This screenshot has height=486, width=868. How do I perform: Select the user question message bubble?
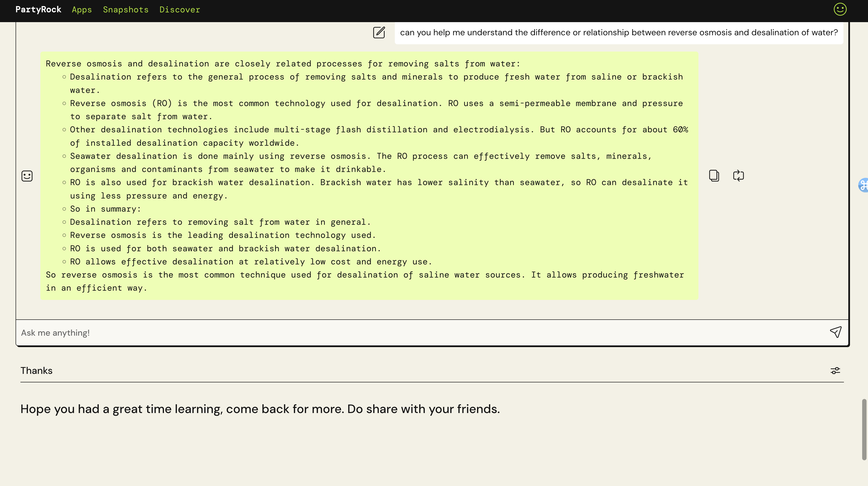click(619, 33)
